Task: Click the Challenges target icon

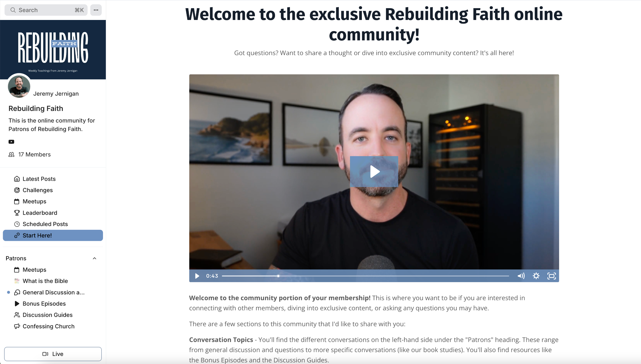Action: 17,190
